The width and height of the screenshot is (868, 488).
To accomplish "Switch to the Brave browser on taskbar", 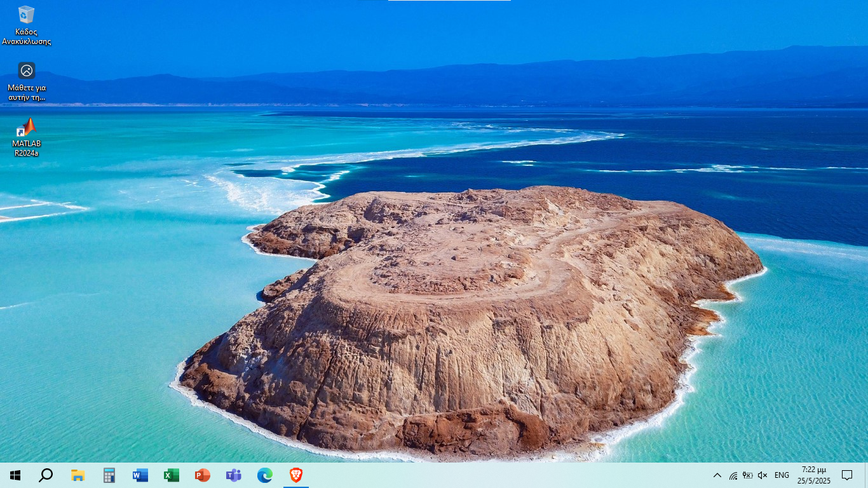I will [x=295, y=475].
